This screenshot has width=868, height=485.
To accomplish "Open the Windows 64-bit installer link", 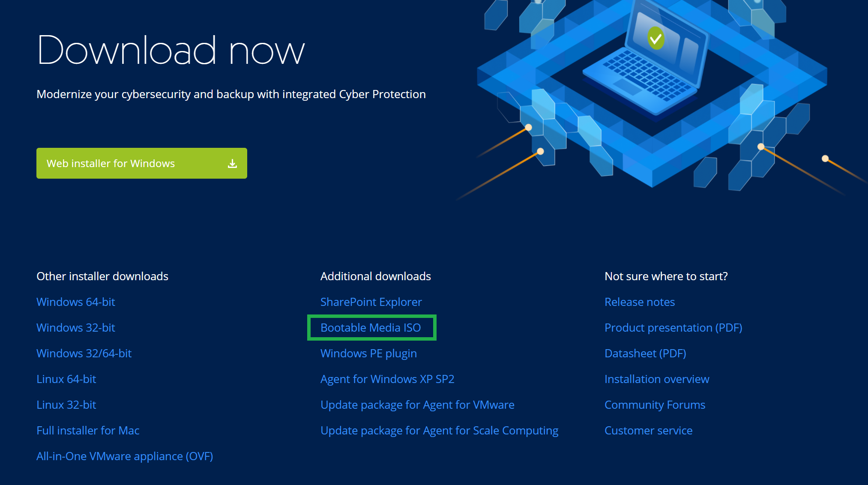I will tap(76, 302).
